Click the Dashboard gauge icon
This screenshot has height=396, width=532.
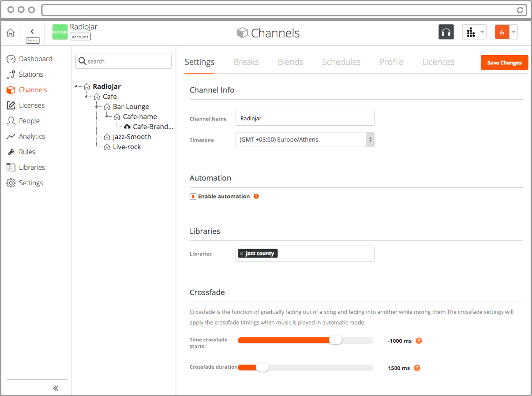click(11, 59)
